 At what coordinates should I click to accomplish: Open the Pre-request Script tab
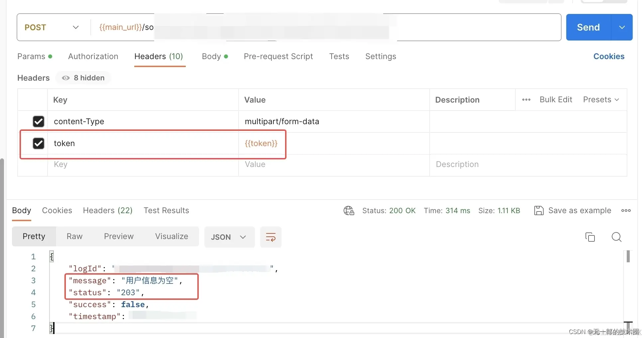tap(278, 56)
